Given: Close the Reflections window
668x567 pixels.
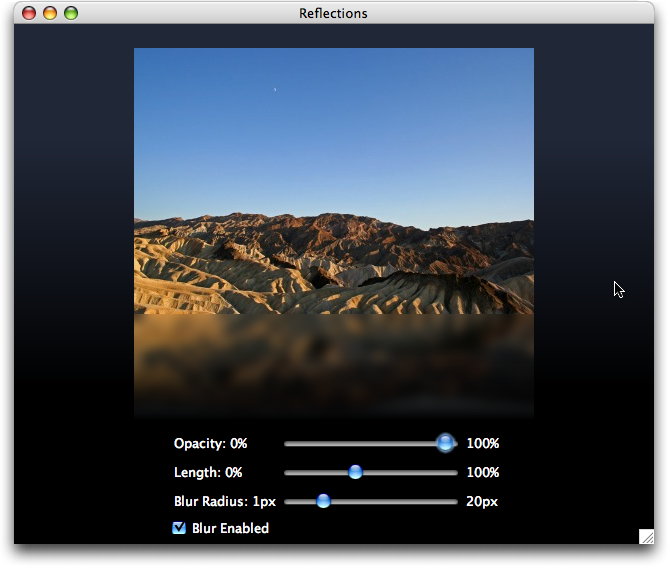Looking at the screenshot, I should pos(29,13).
